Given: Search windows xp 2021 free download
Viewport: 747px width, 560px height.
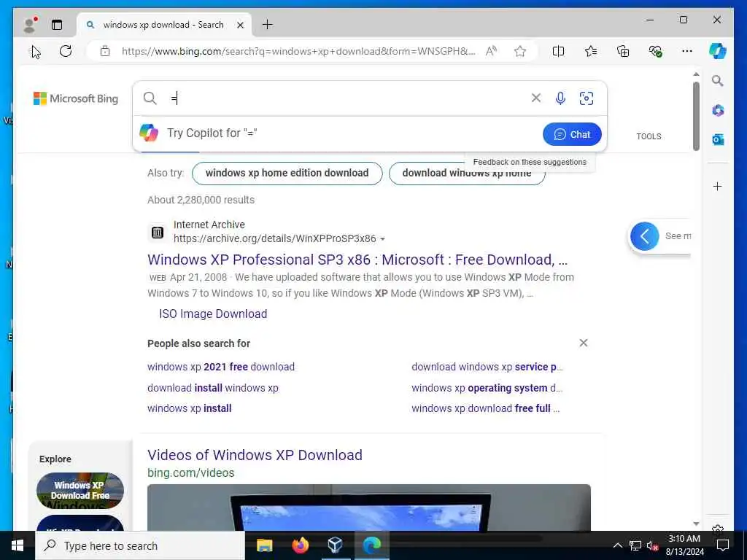Looking at the screenshot, I should point(221,367).
